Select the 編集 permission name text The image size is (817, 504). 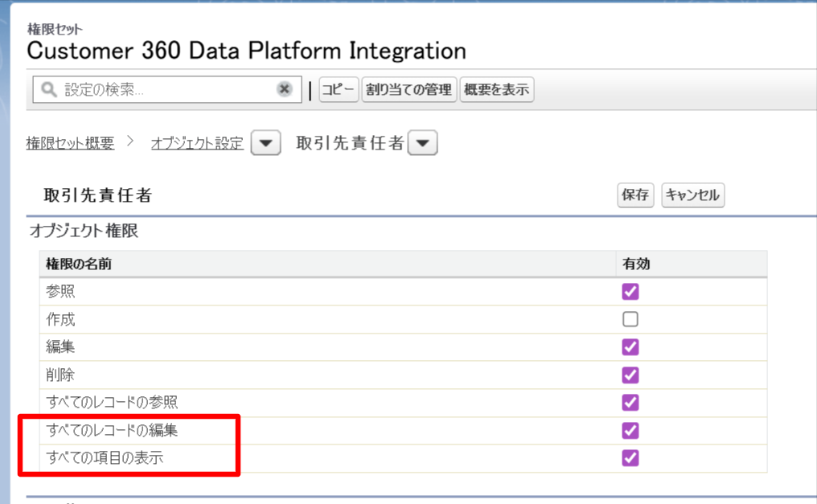[x=60, y=346]
